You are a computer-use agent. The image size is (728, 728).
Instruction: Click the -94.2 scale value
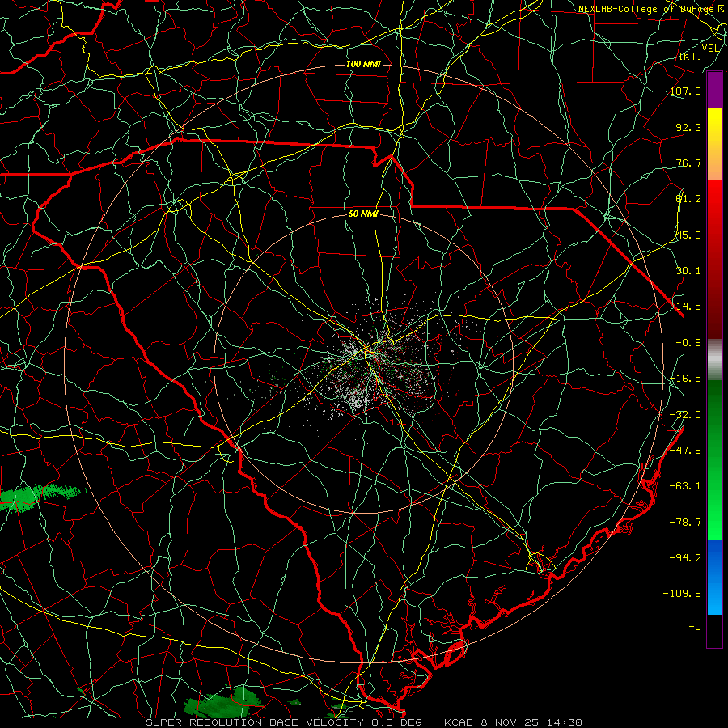[685, 557]
